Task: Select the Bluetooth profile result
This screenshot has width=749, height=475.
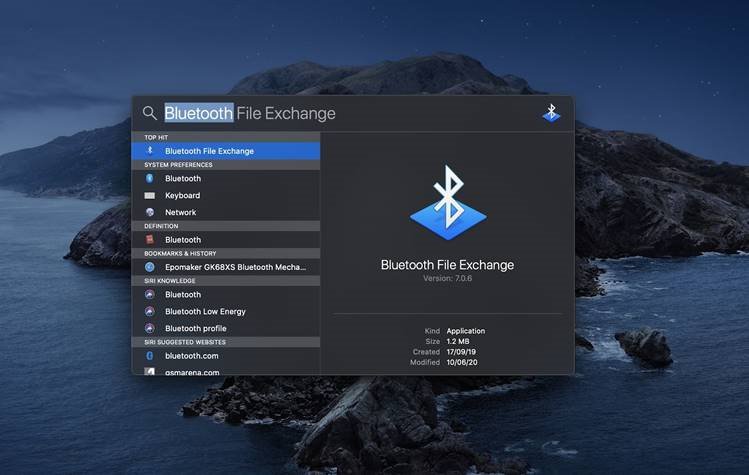Action: 225,328
